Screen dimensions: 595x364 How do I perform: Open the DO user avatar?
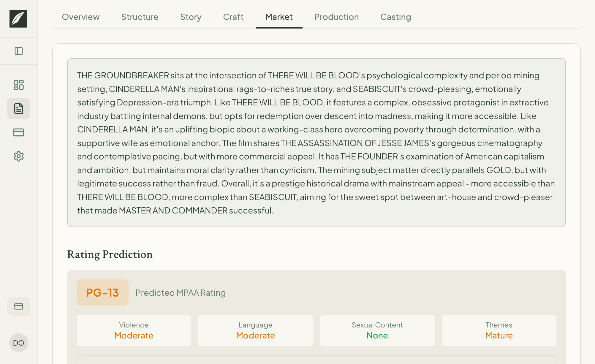pyautogui.click(x=19, y=343)
